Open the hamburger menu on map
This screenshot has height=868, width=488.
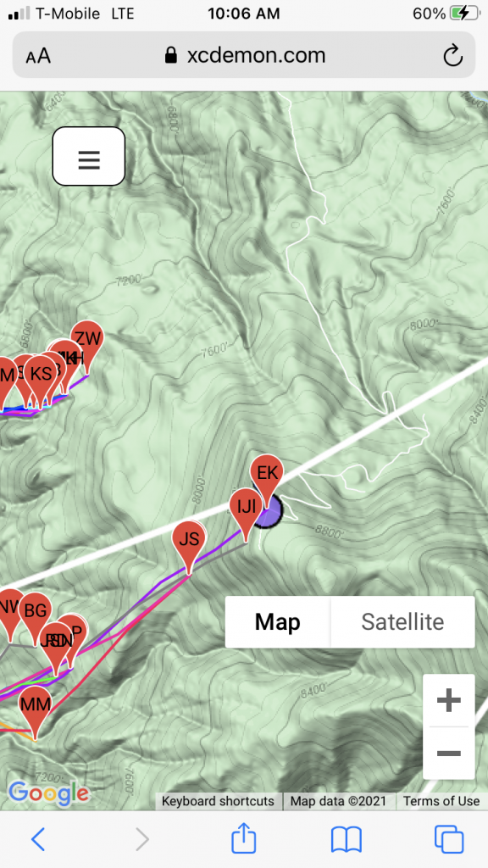click(x=88, y=157)
